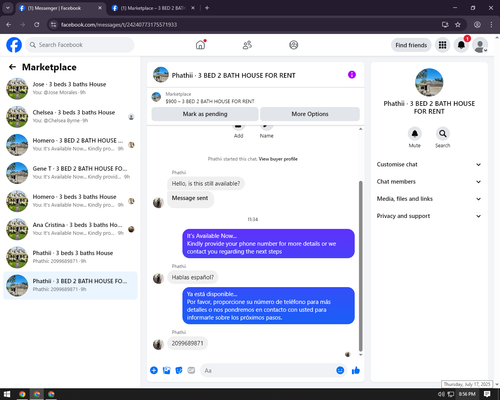500x400 pixels.
Task: Click Mark as pending button
Action: click(205, 114)
